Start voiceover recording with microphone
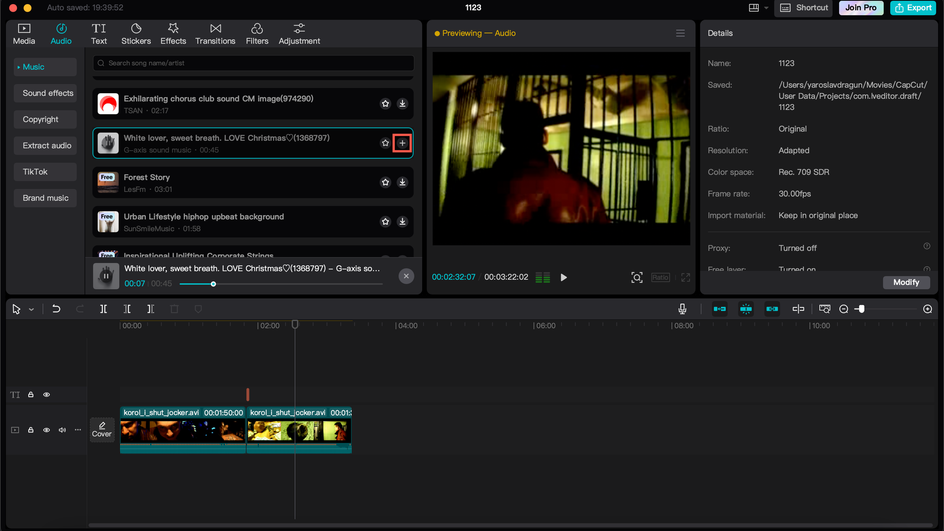The width and height of the screenshot is (944, 531). point(682,309)
